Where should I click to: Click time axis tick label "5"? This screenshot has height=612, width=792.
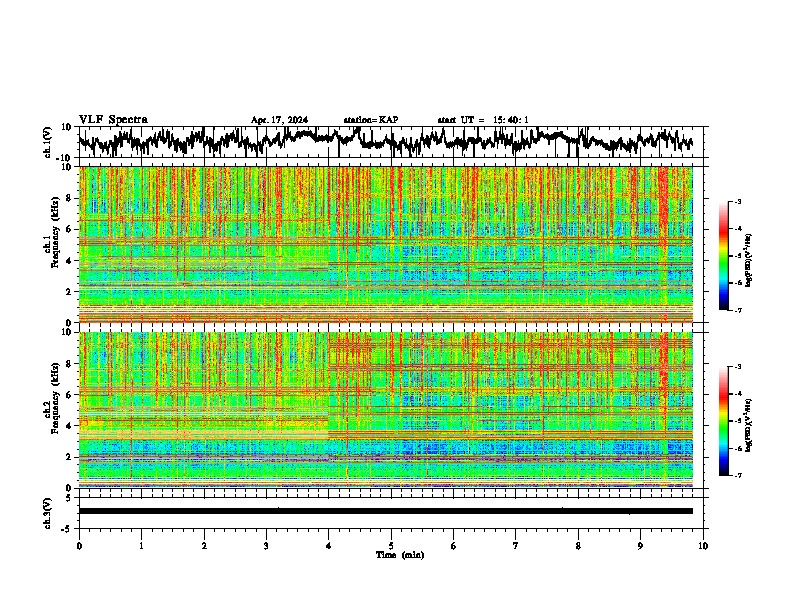391,546
